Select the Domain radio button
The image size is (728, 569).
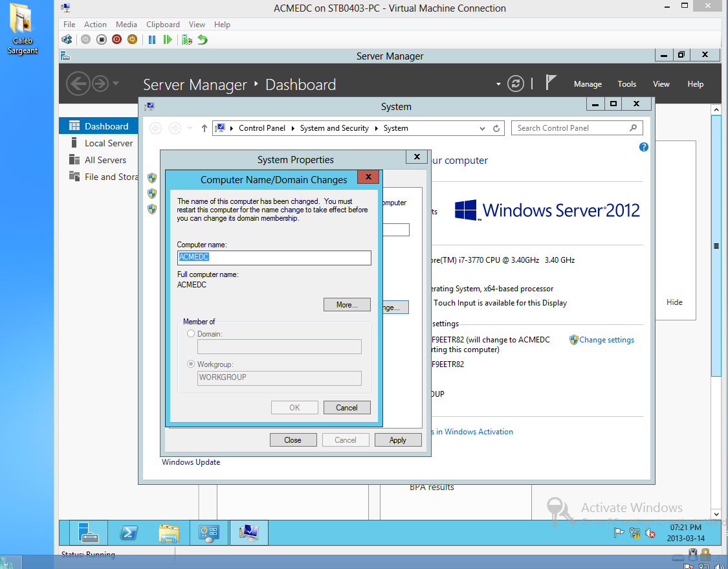191,333
